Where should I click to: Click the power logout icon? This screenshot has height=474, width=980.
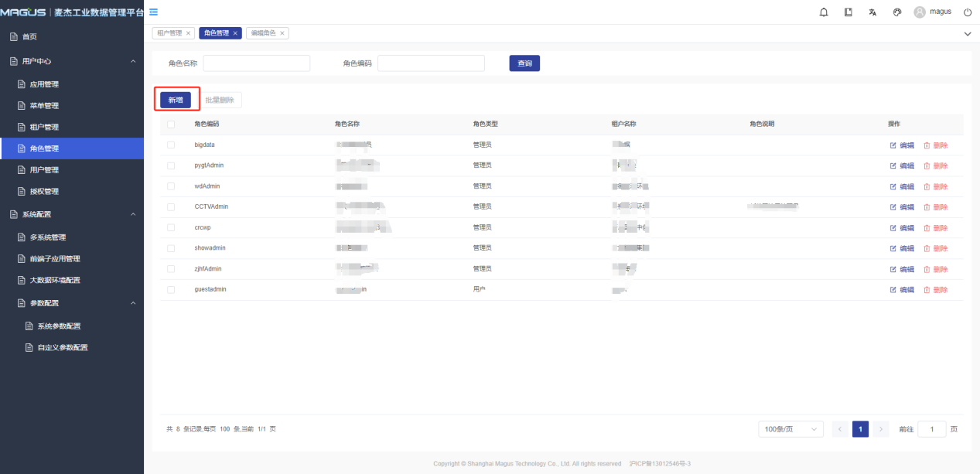pos(968,12)
